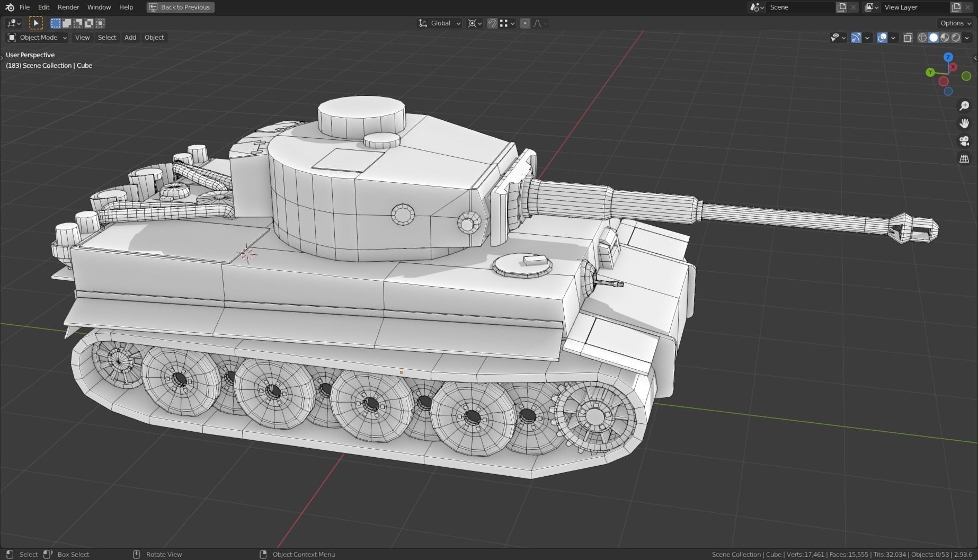Click the zoom view magnifier icon
Image resolution: width=978 pixels, height=560 pixels.
pyautogui.click(x=964, y=106)
